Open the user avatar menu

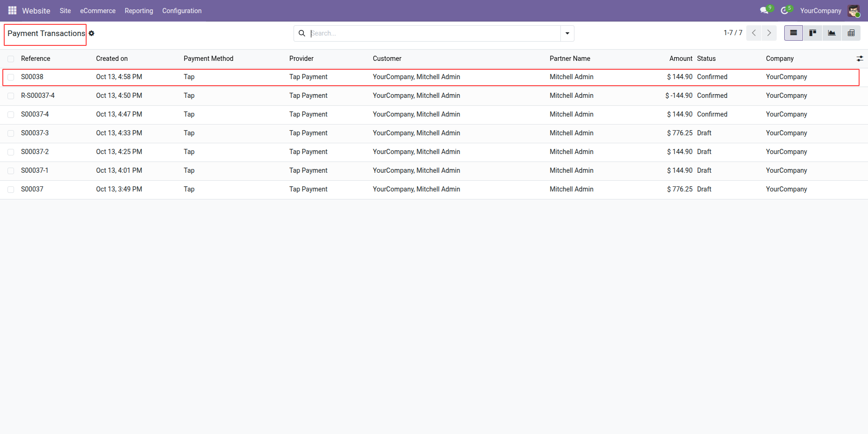click(x=853, y=11)
